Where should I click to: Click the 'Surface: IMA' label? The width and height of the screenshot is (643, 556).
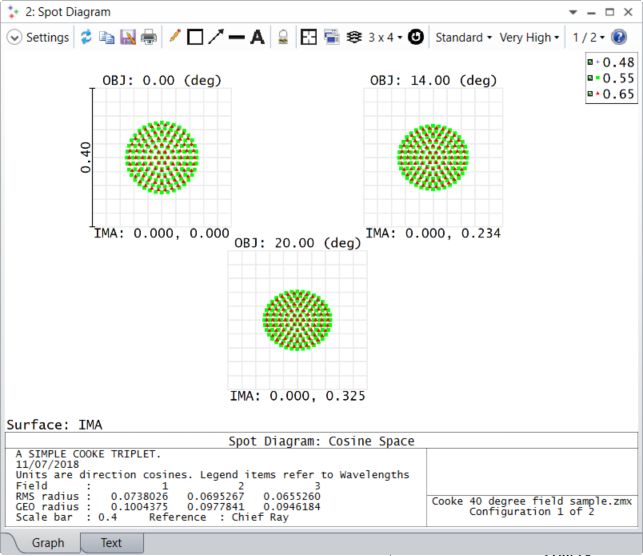[x=54, y=425]
